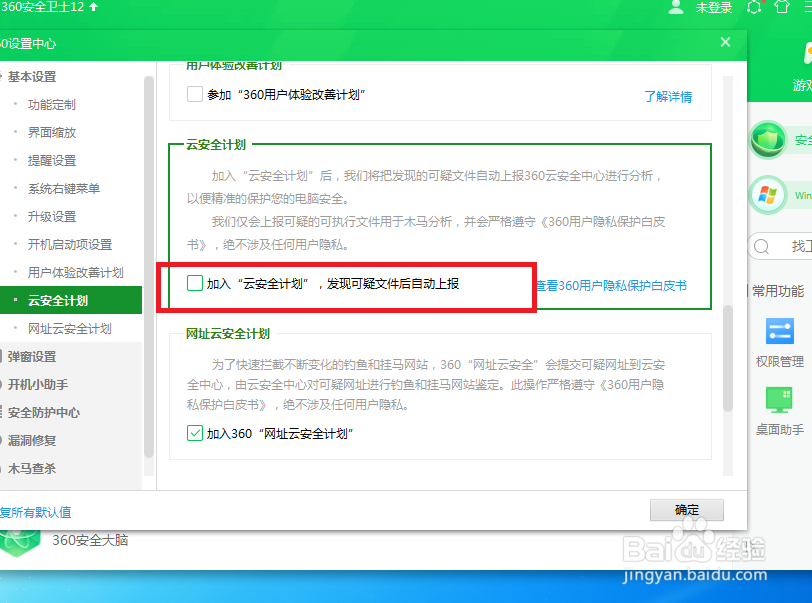The image size is (812, 603).
Task: Click the upgrade arrow beside 360安全卫士12
Action: click(94, 7)
